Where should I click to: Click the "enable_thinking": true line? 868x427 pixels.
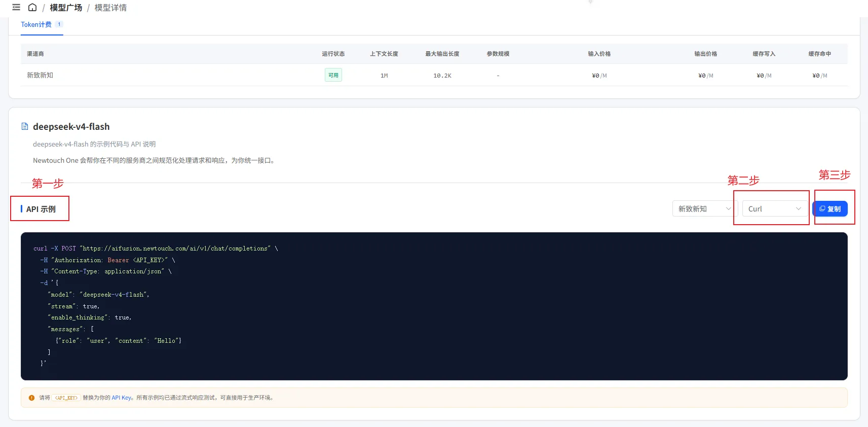tap(90, 317)
